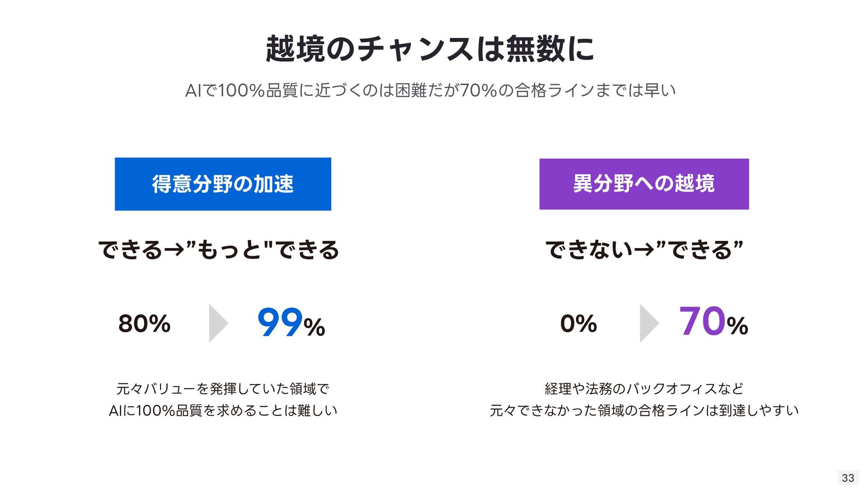
Task: Select the heading できる→"もっと"できる
Action: (x=218, y=250)
